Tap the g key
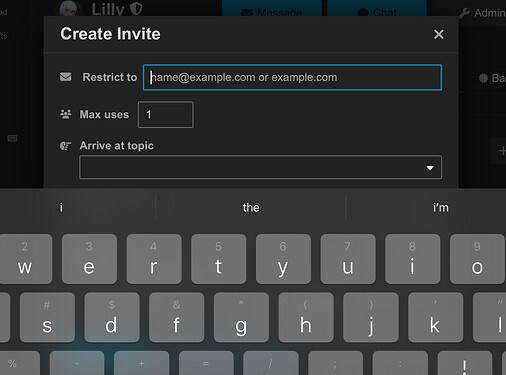Screen dimensions: 506x375 click(241, 317)
